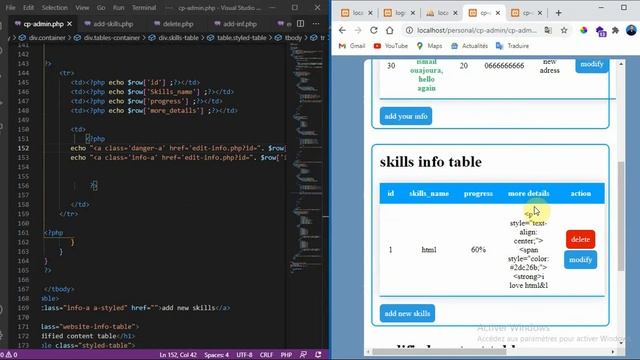Image resolution: width=640 pixels, height=360 pixels.
Task: Open the Traduire bookmark
Action: [513, 46]
